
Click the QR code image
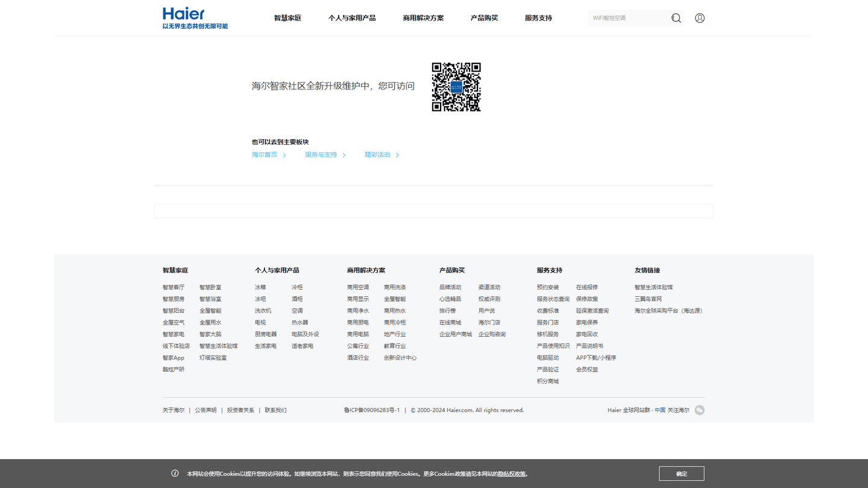point(456,87)
